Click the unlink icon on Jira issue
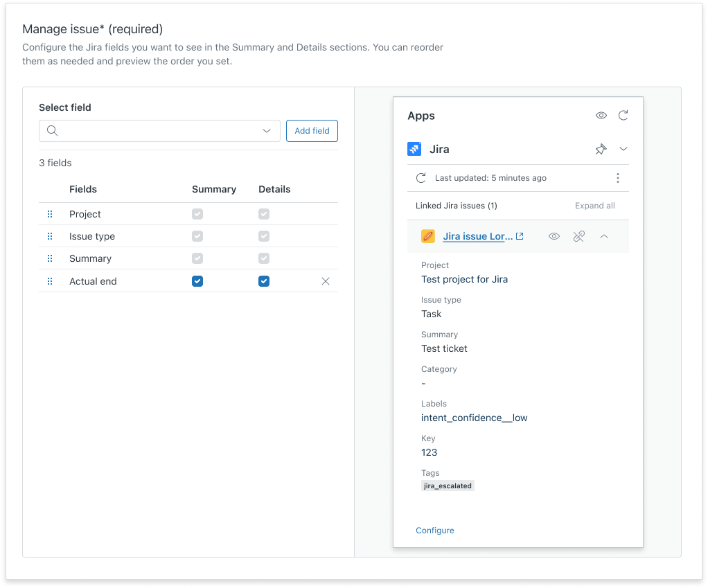Viewport: 708px width, 588px height. pyautogui.click(x=579, y=236)
